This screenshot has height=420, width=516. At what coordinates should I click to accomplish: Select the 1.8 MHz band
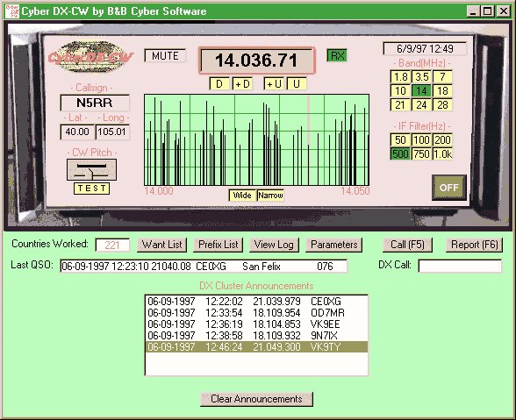click(400, 76)
